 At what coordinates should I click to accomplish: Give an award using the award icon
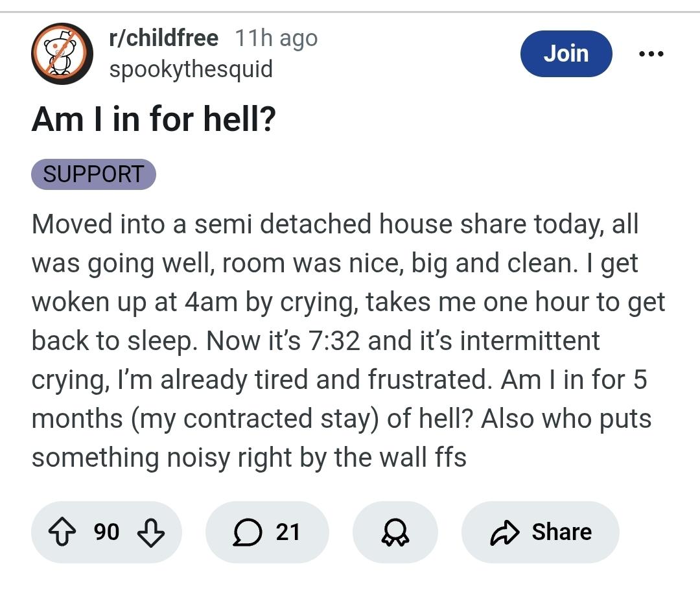[395, 532]
